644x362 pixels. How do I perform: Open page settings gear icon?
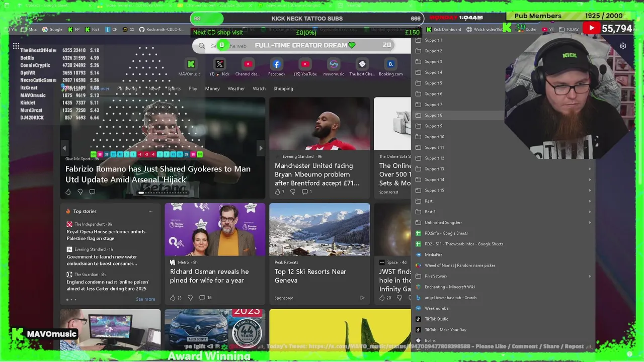point(623,46)
